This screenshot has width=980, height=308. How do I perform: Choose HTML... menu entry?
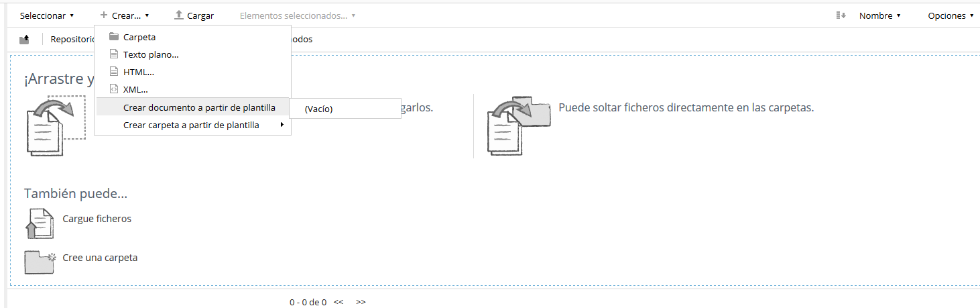click(x=193, y=72)
